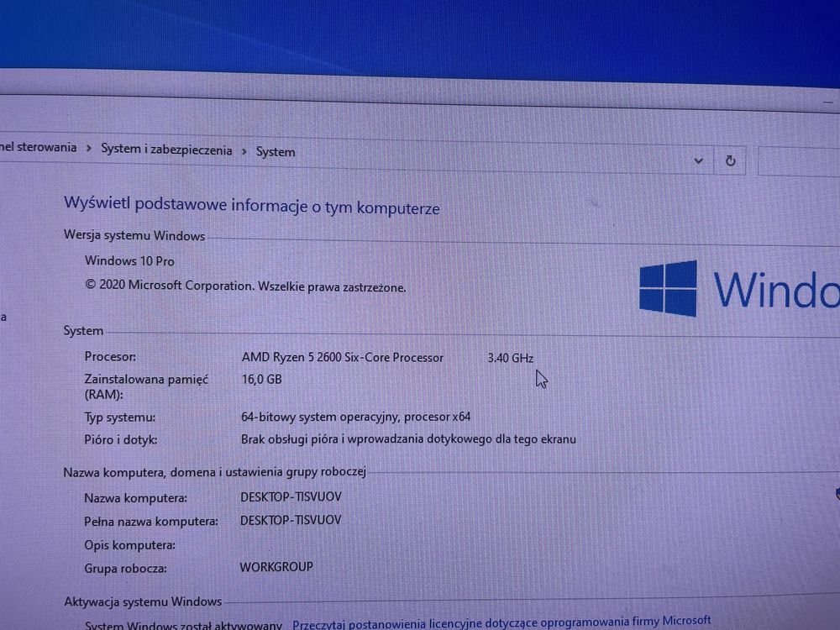Click the control panel search box
The width and height of the screenshot is (840, 630).
click(799, 162)
